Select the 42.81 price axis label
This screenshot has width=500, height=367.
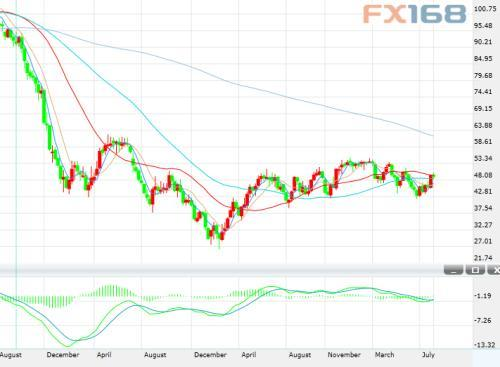click(x=483, y=191)
